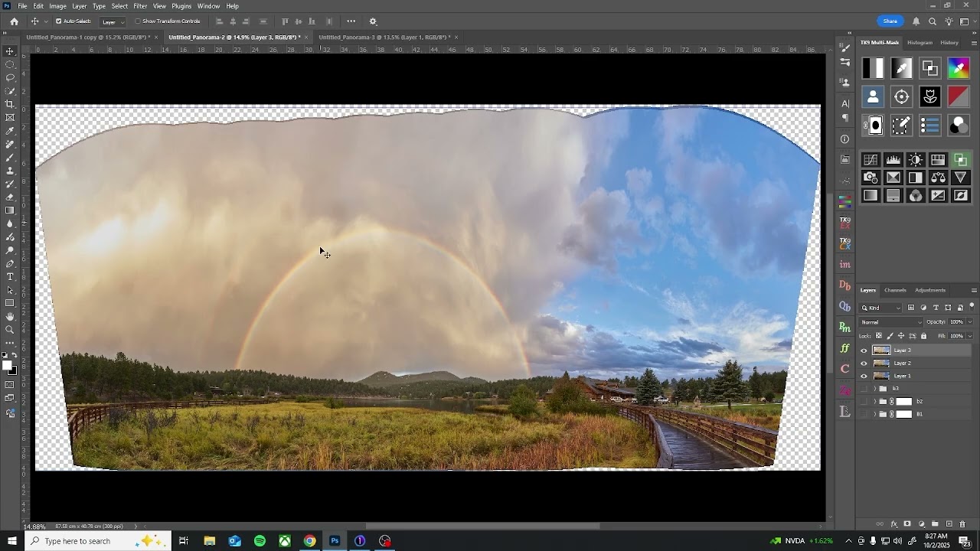The height and width of the screenshot is (551, 980).
Task: Select the Zoom tool
Action: tap(10, 330)
